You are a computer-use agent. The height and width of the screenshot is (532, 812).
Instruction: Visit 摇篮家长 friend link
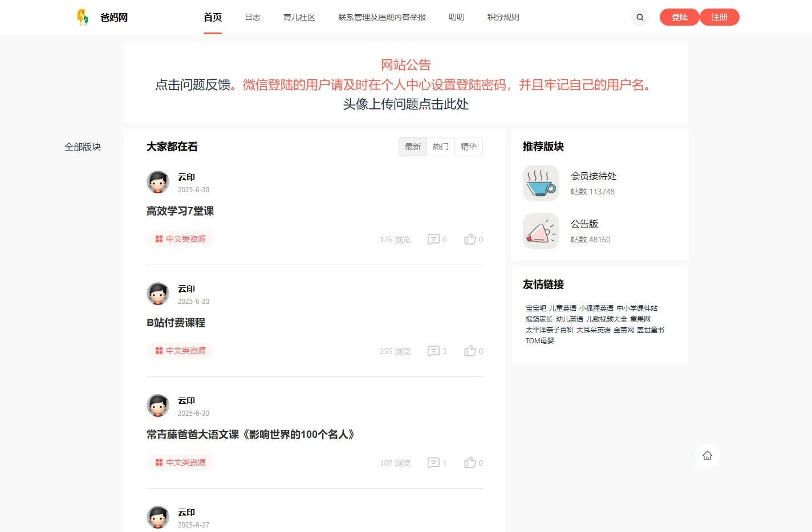point(539,319)
